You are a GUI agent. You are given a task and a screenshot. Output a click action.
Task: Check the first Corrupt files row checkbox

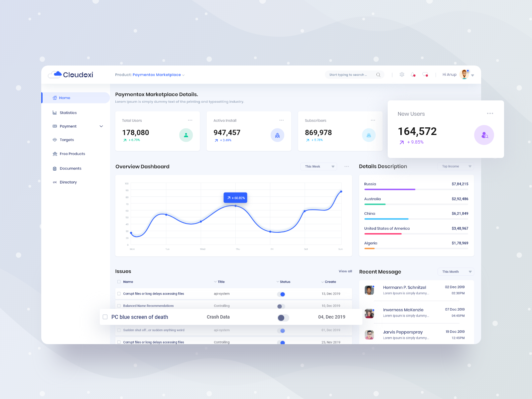(119, 294)
